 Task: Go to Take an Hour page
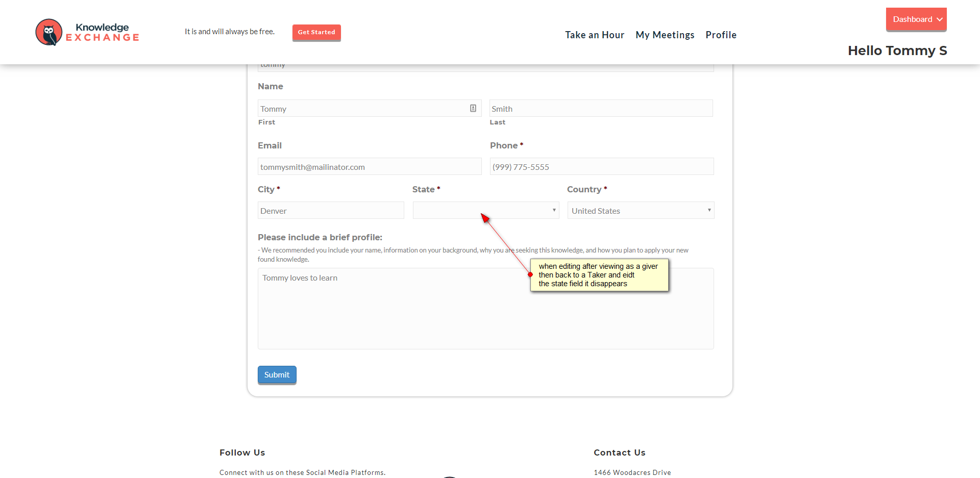pyautogui.click(x=595, y=35)
